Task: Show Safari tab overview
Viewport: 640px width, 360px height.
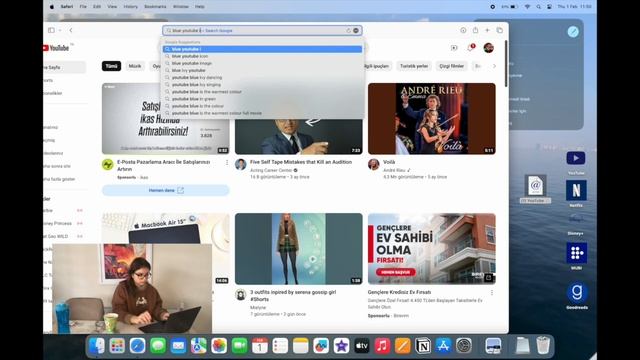Action: tap(500, 30)
